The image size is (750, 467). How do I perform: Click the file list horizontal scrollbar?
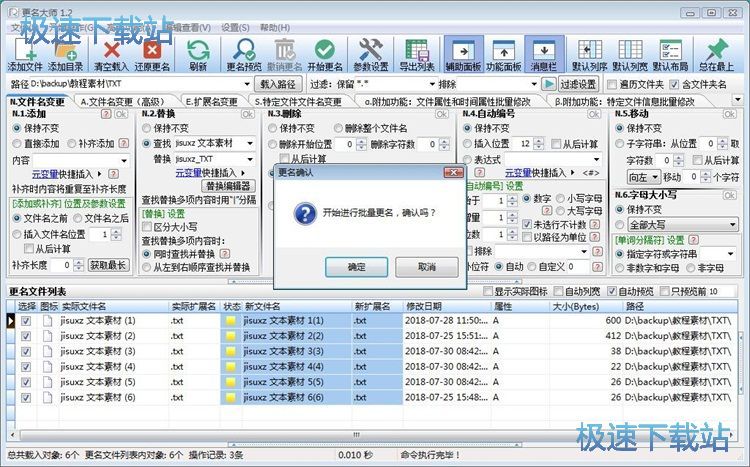[356, 435]
